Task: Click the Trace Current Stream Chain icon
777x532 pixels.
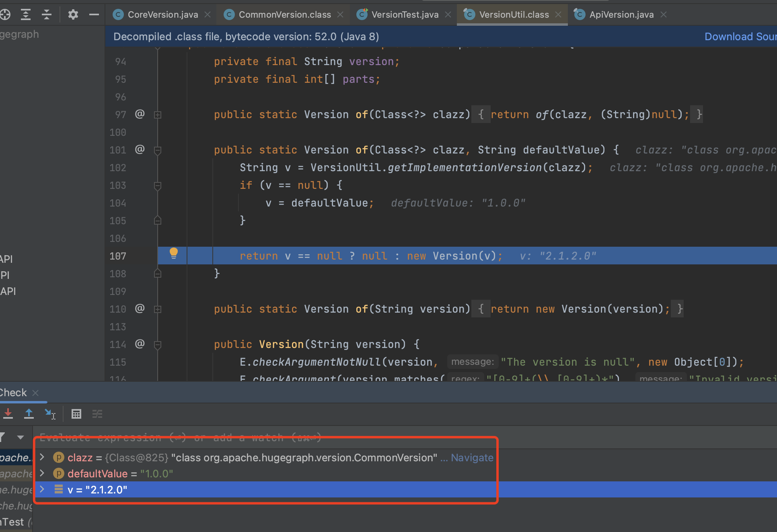Action: (97, 413)
